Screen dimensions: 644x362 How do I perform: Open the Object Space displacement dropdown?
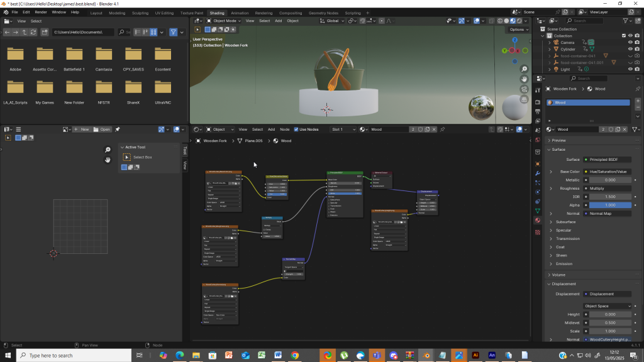point(607,306)
